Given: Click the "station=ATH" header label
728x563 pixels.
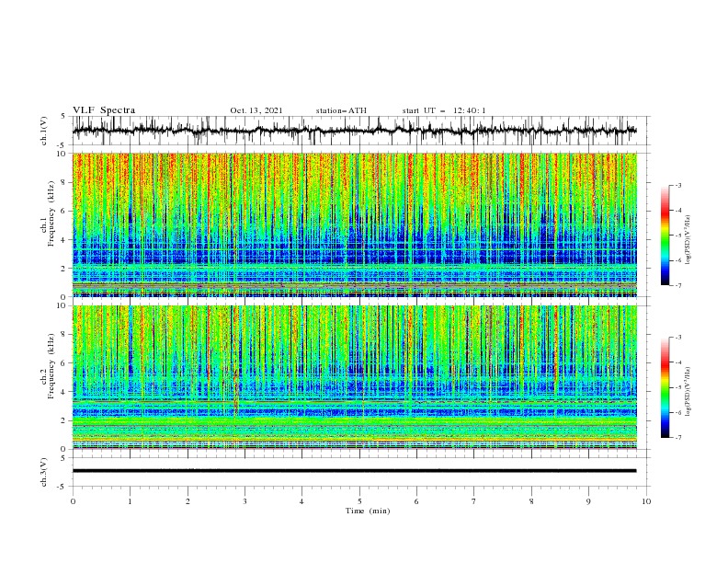Looking at the screenshot, I should tap(341, 110).
